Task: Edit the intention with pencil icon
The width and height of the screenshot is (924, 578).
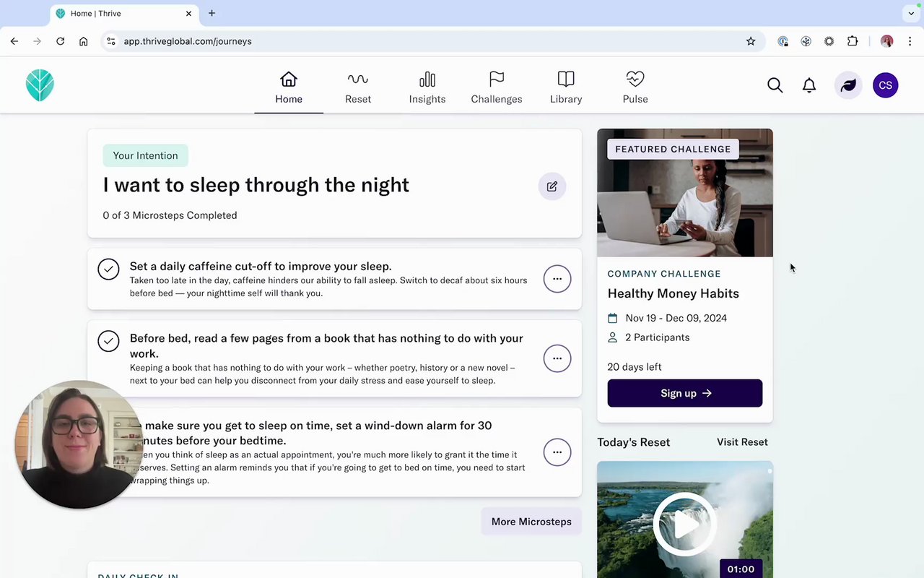Action: [552, 186]
